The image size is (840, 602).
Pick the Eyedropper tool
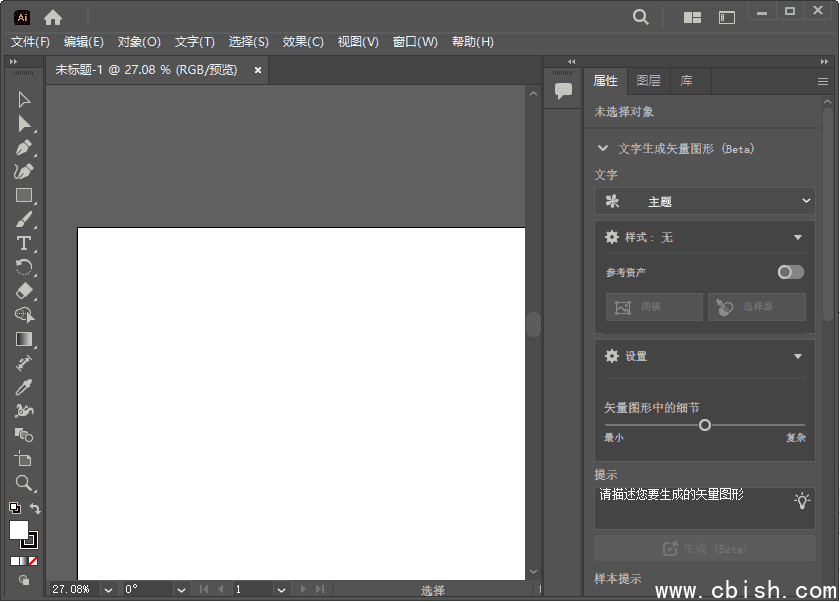point(24,387)
